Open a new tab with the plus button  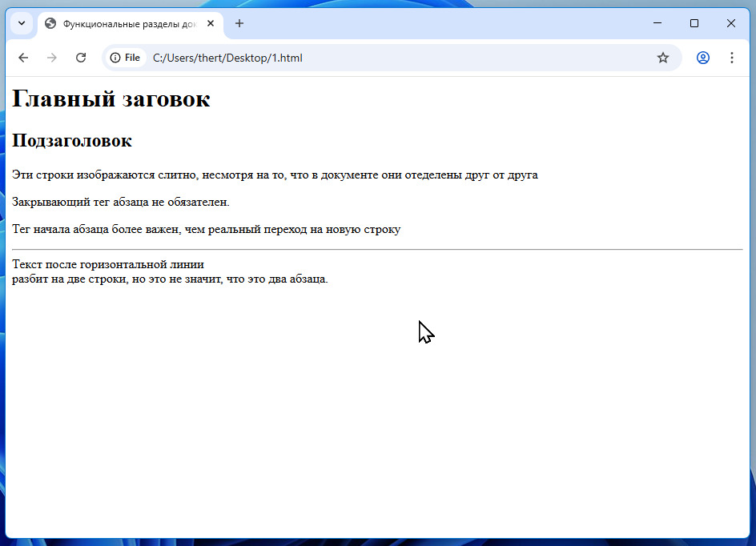coord(239,23)
